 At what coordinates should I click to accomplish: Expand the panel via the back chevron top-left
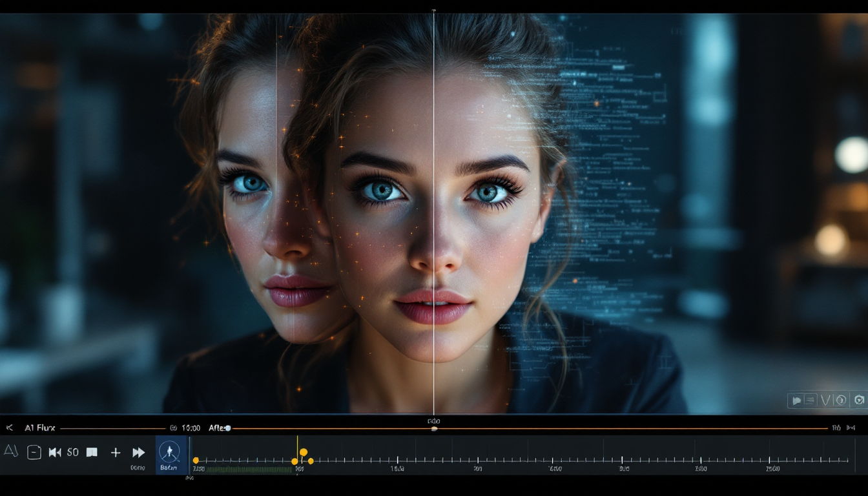pos(10,427)
